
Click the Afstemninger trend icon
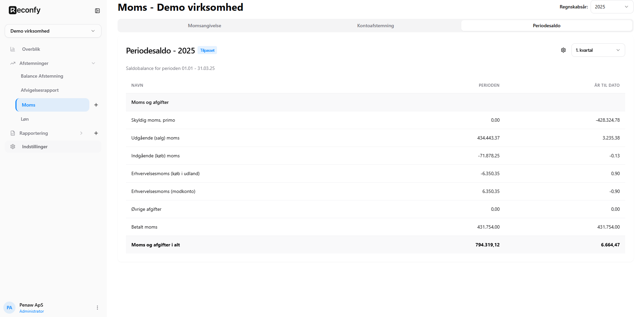13,63
